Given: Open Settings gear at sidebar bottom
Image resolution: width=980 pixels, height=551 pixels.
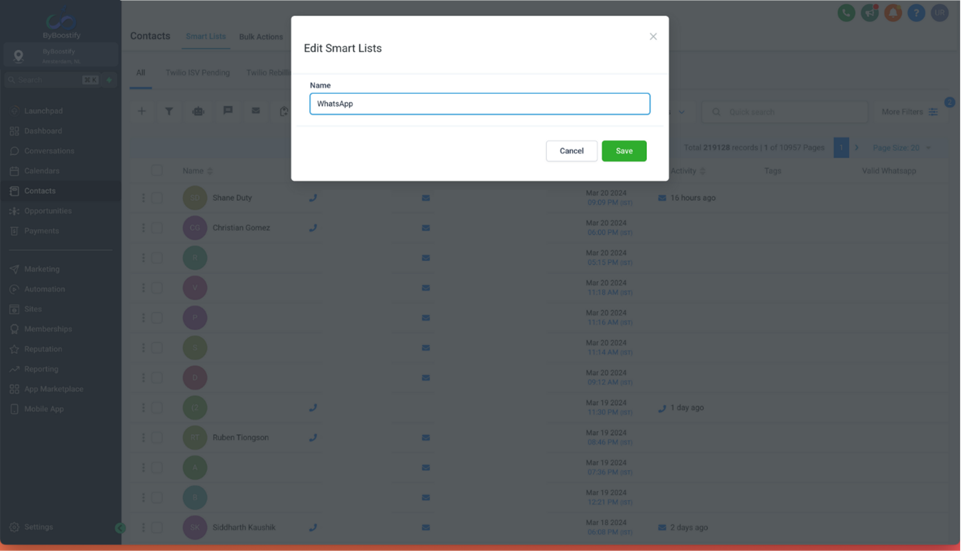Looking at the screenshot, I should pyautogui.click(x=14, y=527).
